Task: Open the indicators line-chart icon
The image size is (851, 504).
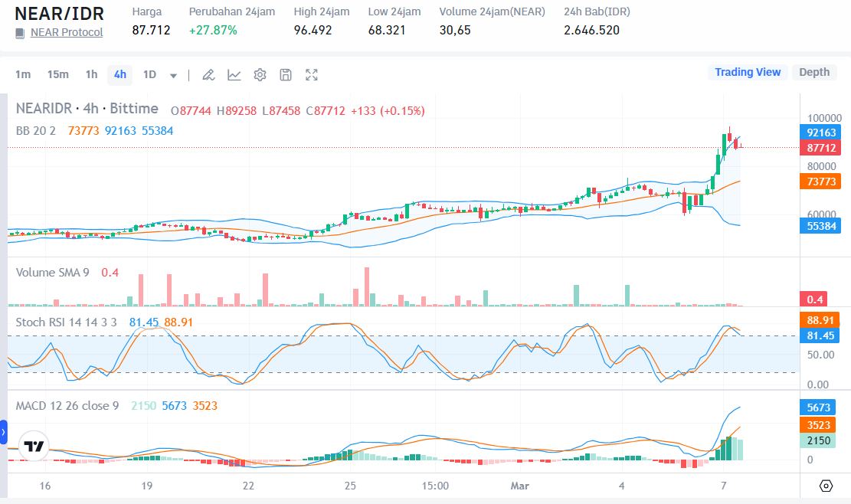Action: (x=234, y=75)
